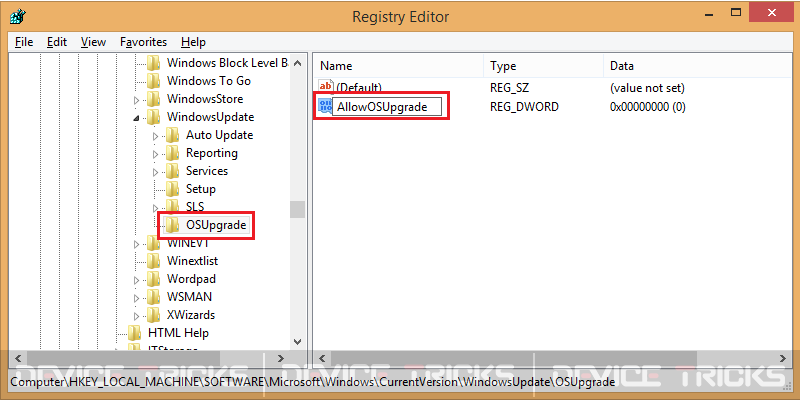Click the Winextlist folder icon
Image resolution: width=800 pixels, height=400 pixels.
point(153,261)
